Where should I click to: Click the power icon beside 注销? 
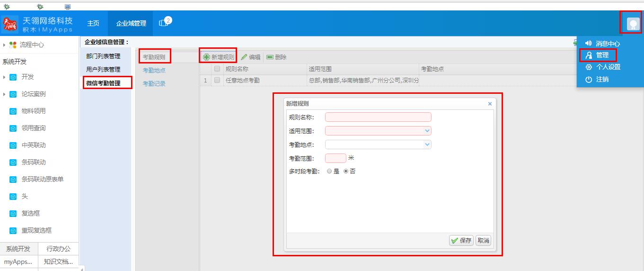click(589, 79)
